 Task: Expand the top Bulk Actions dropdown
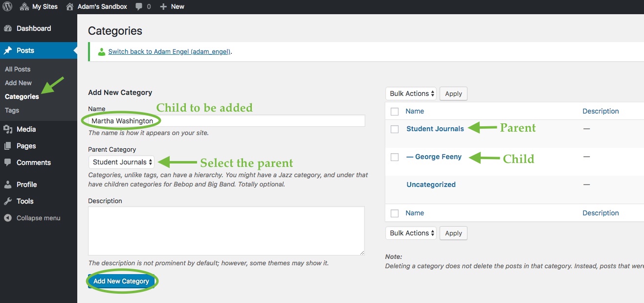point(411,93)
